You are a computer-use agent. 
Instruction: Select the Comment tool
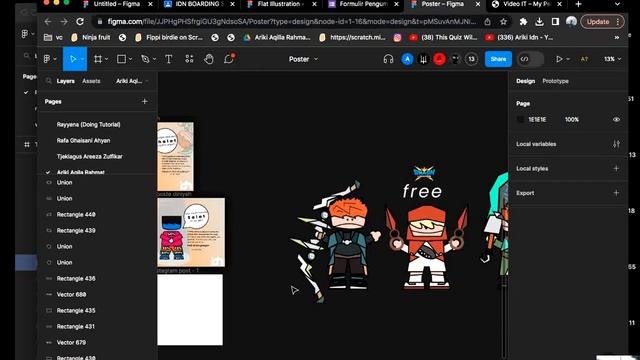click(229, 59)
